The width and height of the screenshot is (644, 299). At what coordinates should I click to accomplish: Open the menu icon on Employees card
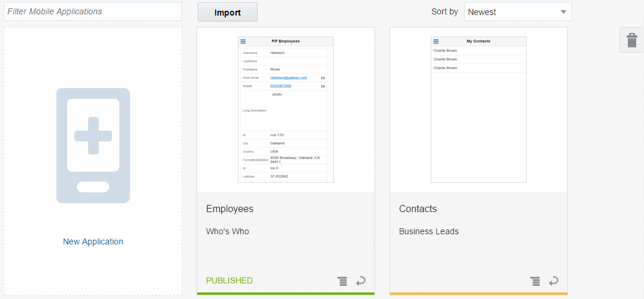pos(342,281)
